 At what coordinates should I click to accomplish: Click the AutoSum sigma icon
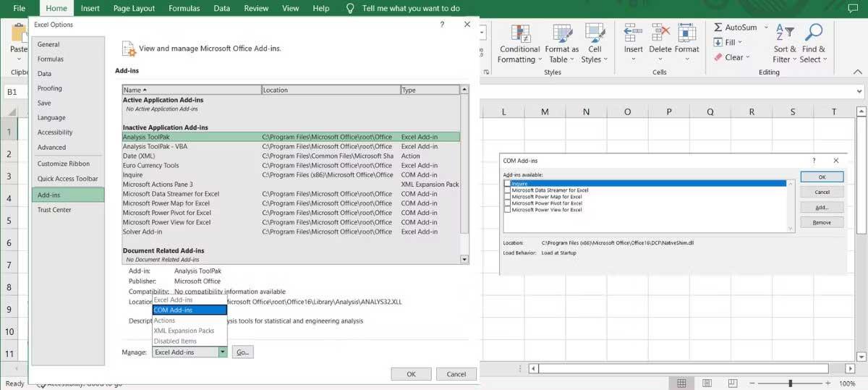click(x=718, y=27)
